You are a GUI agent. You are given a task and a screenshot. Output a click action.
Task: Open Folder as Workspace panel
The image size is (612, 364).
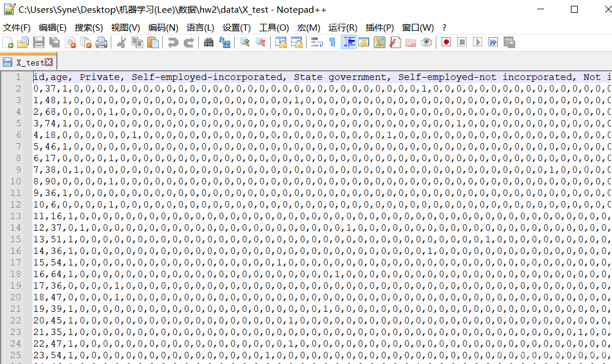pyautogui.click(x=410, y=42)
